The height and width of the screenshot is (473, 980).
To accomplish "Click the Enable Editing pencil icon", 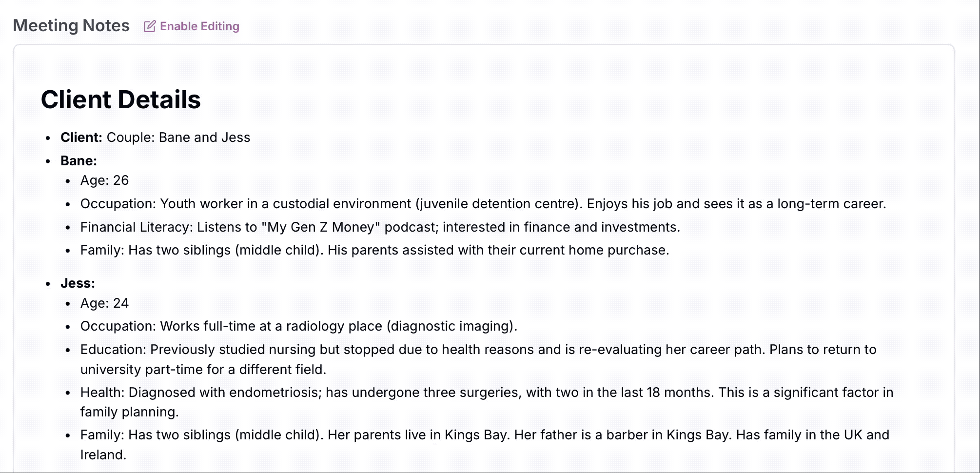I will pos(150,26).
